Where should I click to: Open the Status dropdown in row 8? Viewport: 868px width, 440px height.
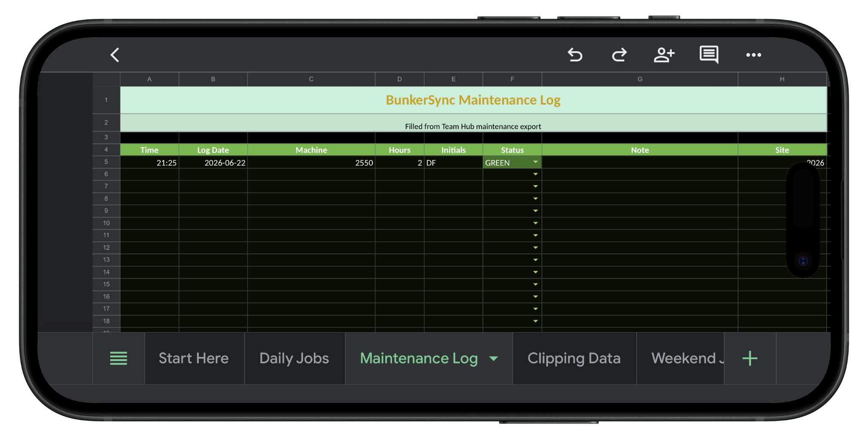click(536, 199)
